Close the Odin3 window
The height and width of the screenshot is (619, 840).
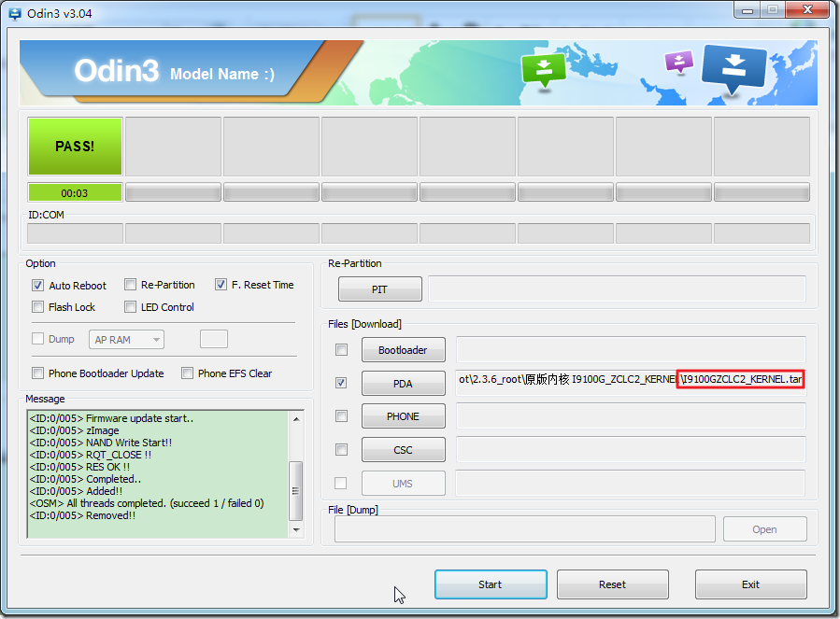click(808, 9)
